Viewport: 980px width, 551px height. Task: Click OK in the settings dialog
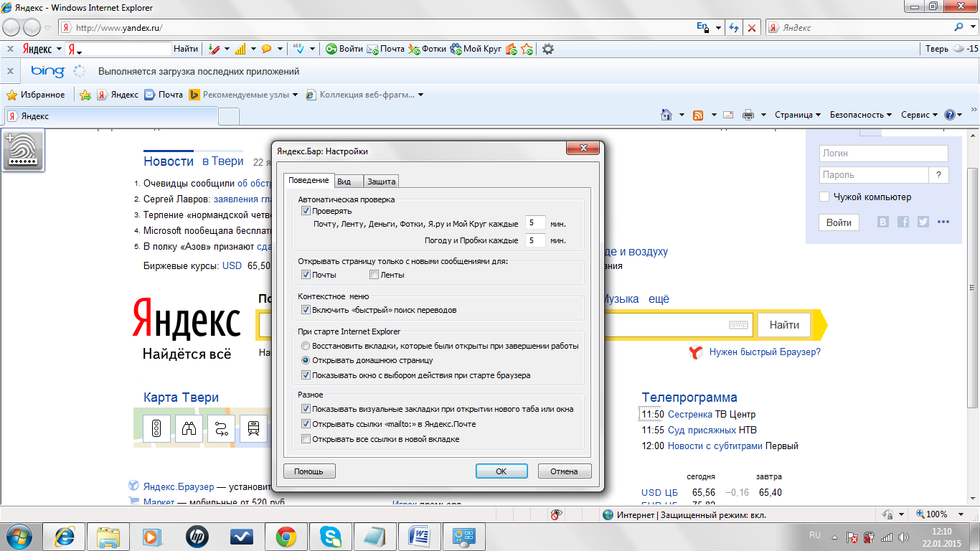click(501, 471)
